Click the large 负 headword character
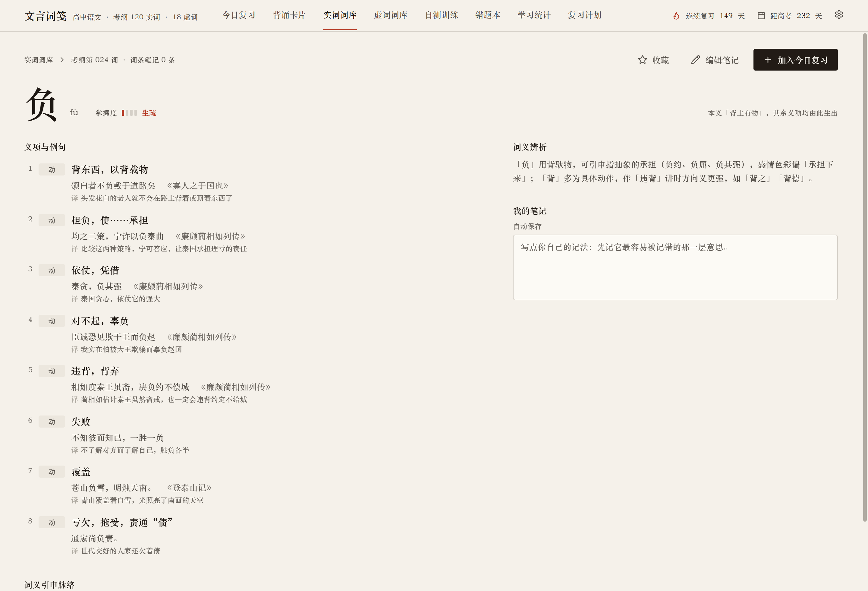 [x=41, y=105]
